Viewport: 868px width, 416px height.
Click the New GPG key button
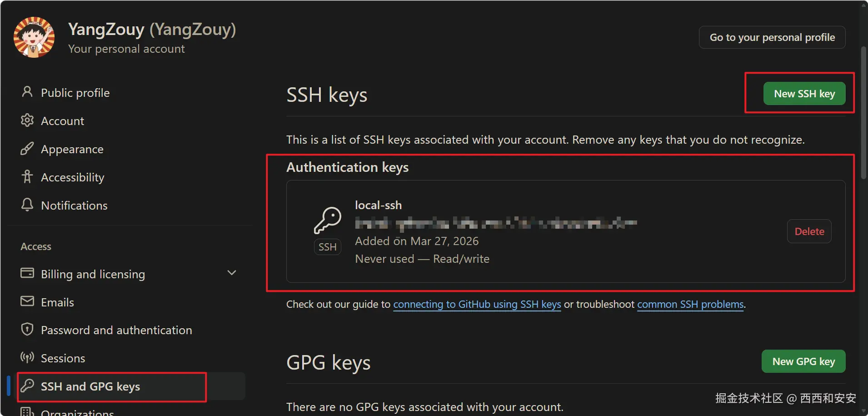[803, 361]
